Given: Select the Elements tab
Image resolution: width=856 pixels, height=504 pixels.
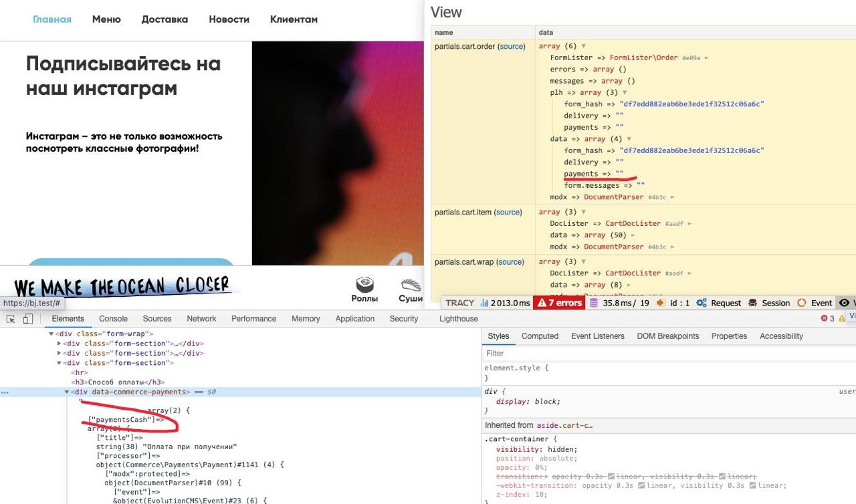Looking at the screenshot, I should (x=68, y=319).
